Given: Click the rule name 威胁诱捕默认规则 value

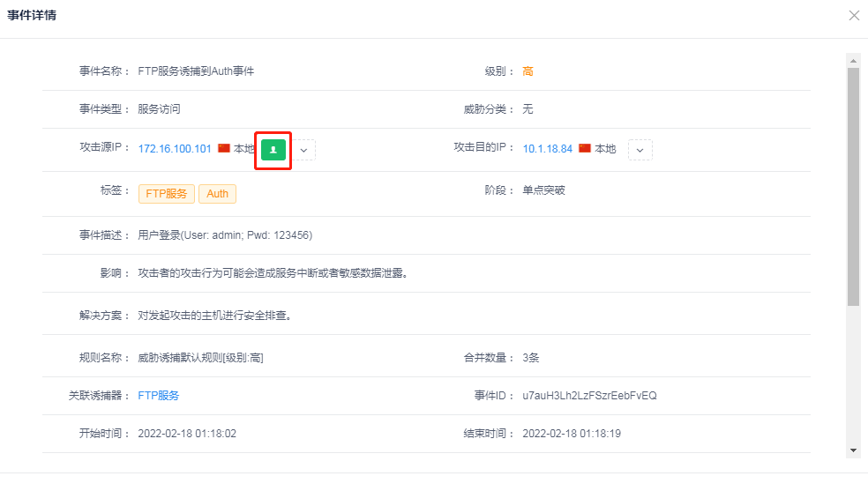Looking at the screenshot, I should coord(200,358).
